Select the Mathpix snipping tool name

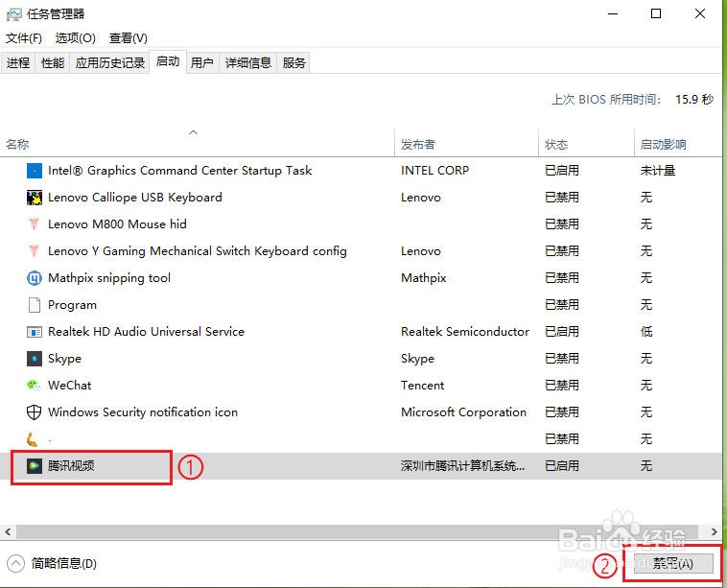(x=109, y=278)
